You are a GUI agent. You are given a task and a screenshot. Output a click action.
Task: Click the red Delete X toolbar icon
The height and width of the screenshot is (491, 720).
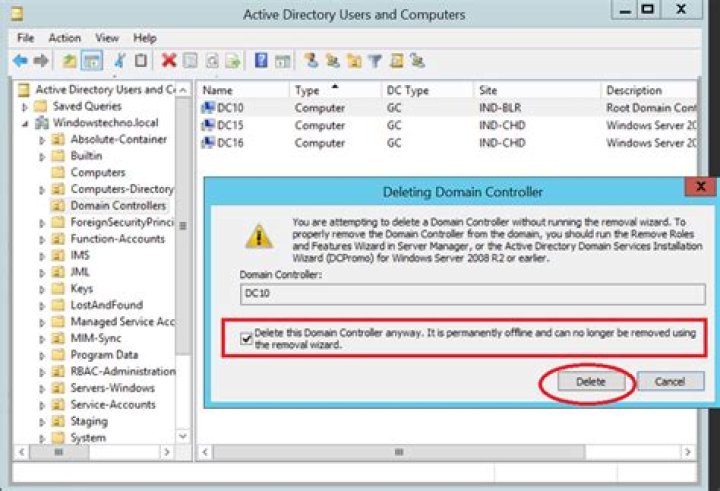coord(168,61)
